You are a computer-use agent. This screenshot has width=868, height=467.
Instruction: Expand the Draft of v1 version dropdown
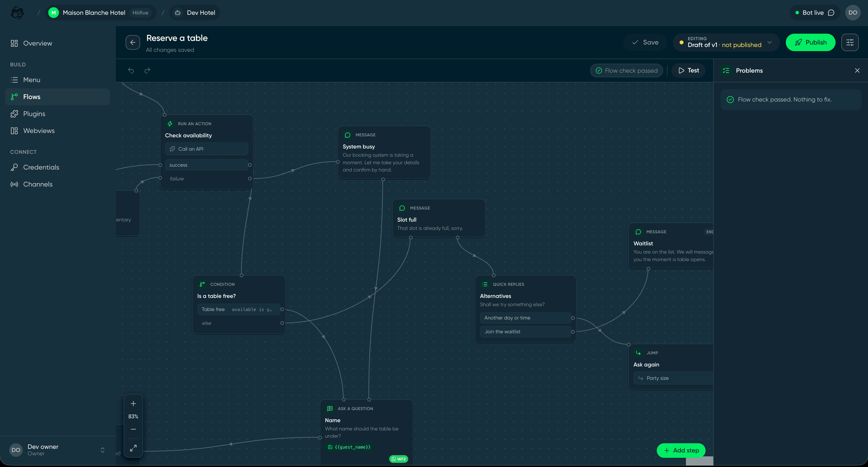pyautogui.click(x=726, y=42)
